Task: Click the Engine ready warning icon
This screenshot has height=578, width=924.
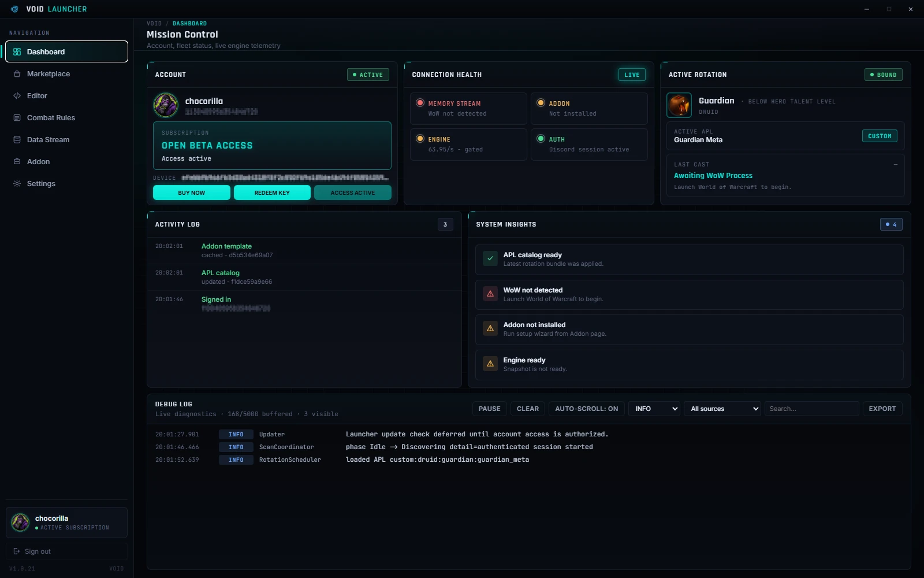Action: click(x=490, y=364)
